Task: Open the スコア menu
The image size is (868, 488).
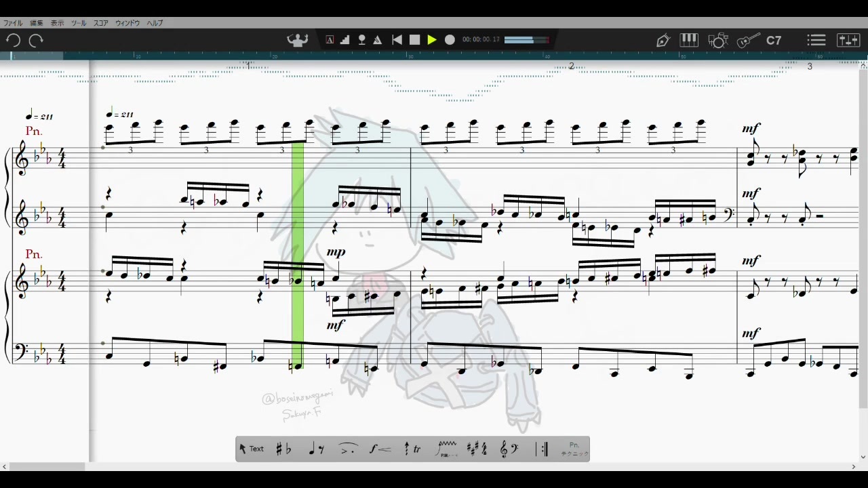Action: coord(101,23)
